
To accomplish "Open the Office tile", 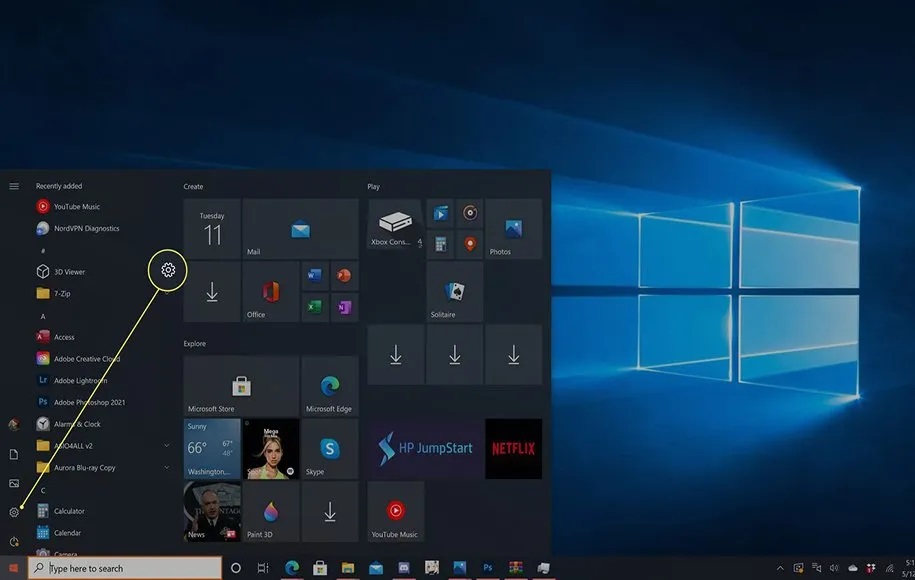I will (271, 292).
